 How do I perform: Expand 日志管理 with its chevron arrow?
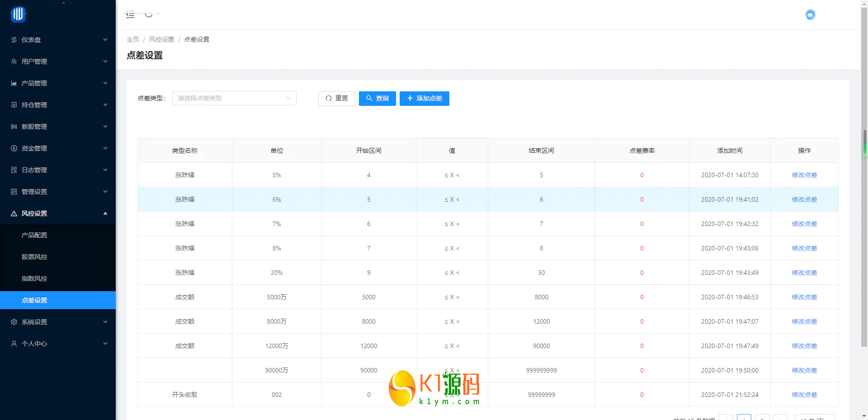pos(105,170)
